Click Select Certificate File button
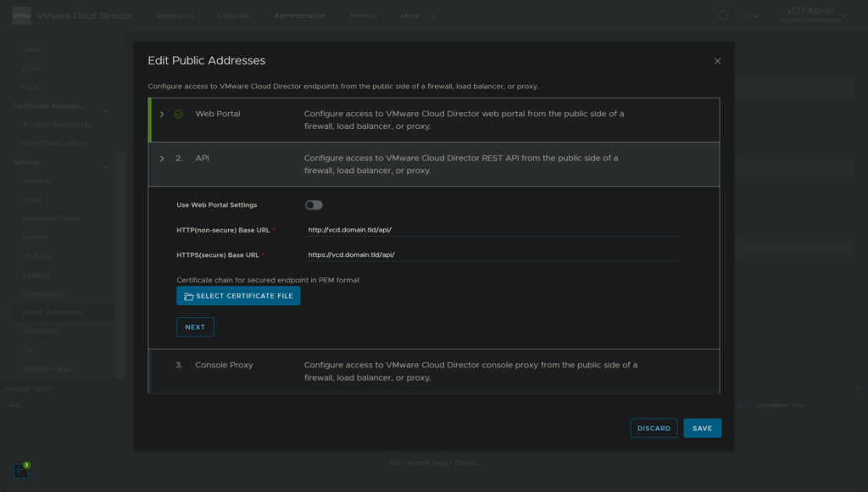Viewport: 868px width, 492px height. pos(238,296)
